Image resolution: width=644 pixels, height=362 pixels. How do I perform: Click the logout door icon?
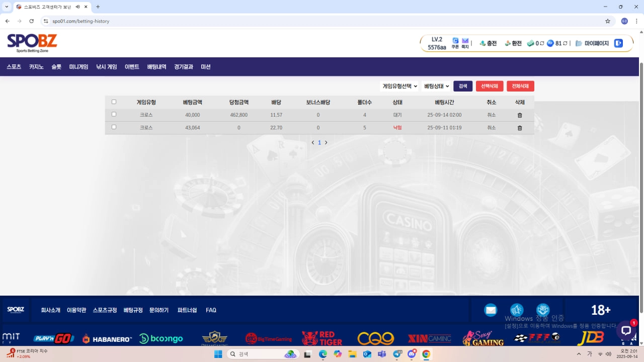618,43
